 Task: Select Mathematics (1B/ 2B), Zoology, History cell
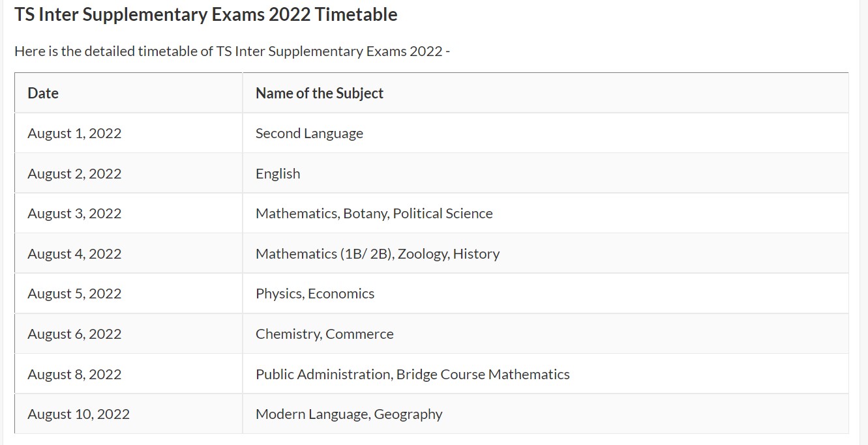point(377,254)
